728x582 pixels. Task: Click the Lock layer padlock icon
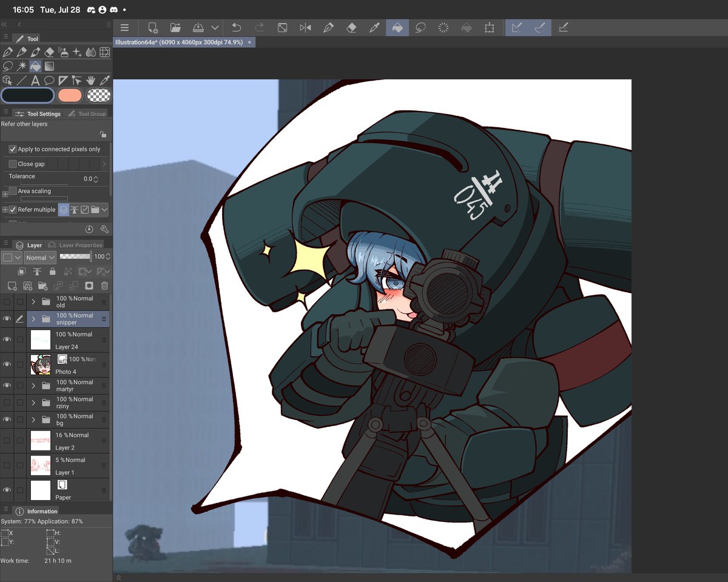[x=52, y=272]
